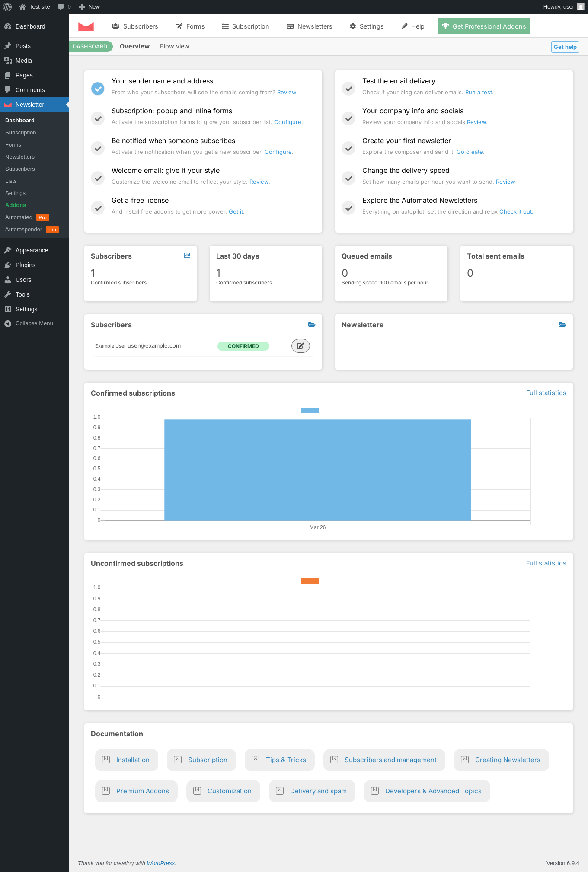The image size is (588, 872).
Task: Click the WordPress logo in admin bar
Action: tap(7, 7)
